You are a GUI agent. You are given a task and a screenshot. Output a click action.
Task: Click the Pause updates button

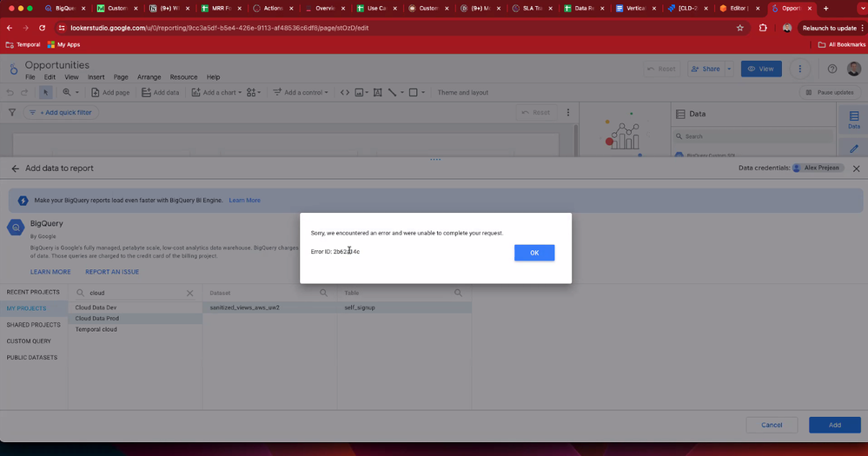tap(830, 92)
